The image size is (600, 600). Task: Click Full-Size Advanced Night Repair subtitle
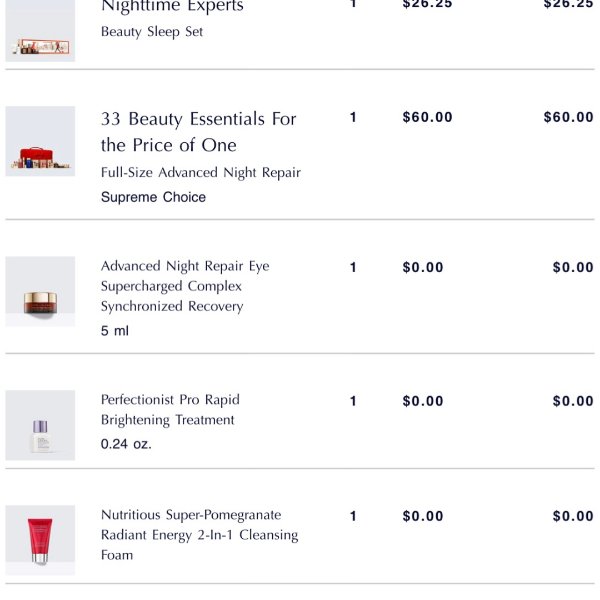tap(201, 173)
